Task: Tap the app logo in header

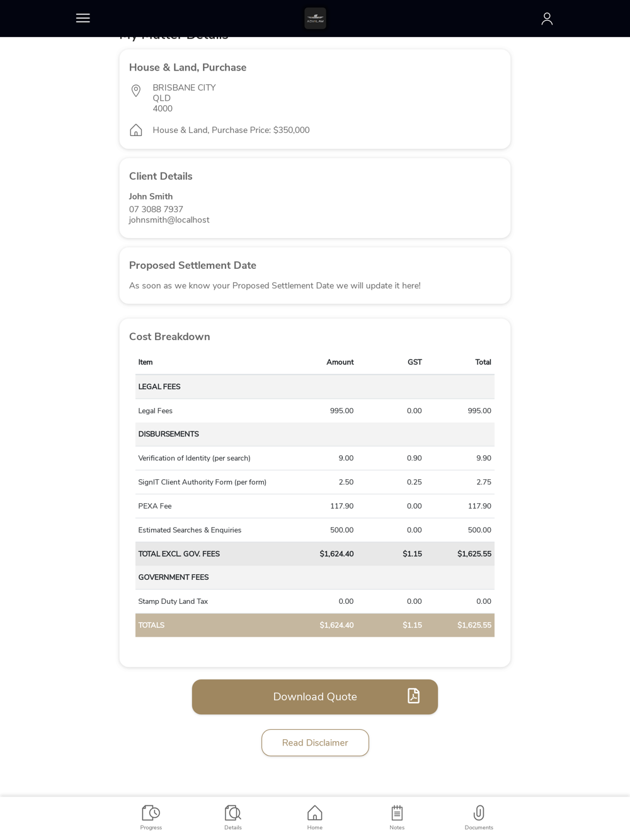Action: click(315, 18)
